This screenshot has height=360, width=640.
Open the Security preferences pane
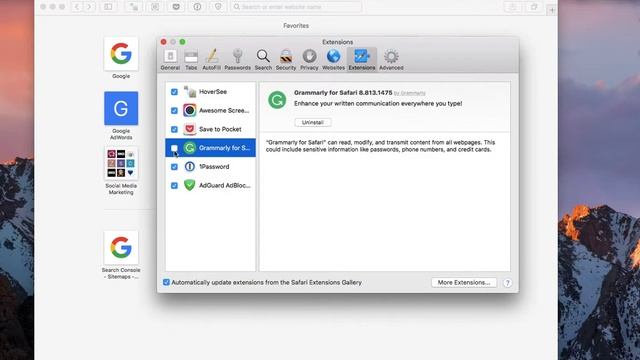286,60
